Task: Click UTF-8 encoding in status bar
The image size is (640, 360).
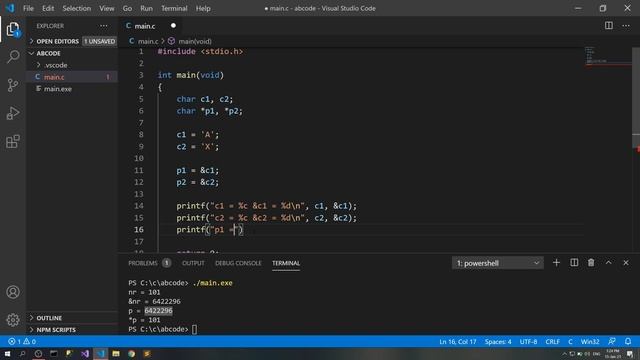Action: click(528, 341)
